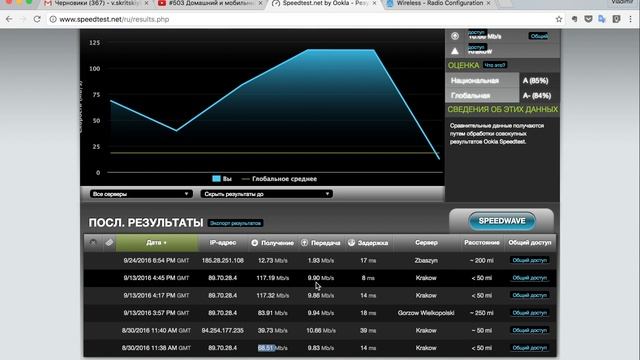The width and height of the screenshot is (640, 360).
Task: Select the IP address 185.28.251.108
Action: 223,260
